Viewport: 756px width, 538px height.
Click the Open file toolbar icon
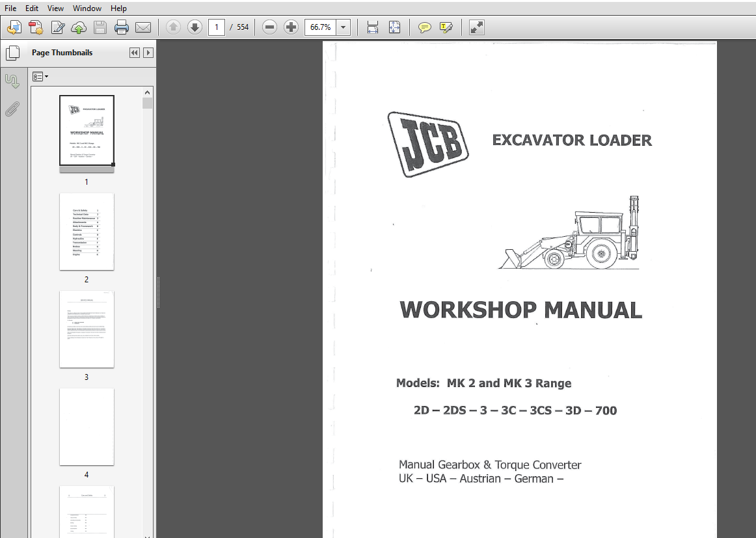coord(14,27)
